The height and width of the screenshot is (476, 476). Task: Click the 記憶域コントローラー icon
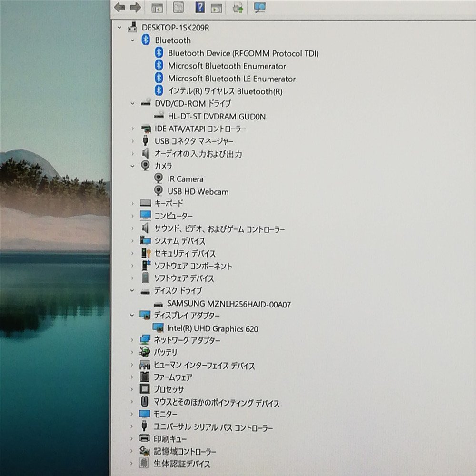click(145, 451)
